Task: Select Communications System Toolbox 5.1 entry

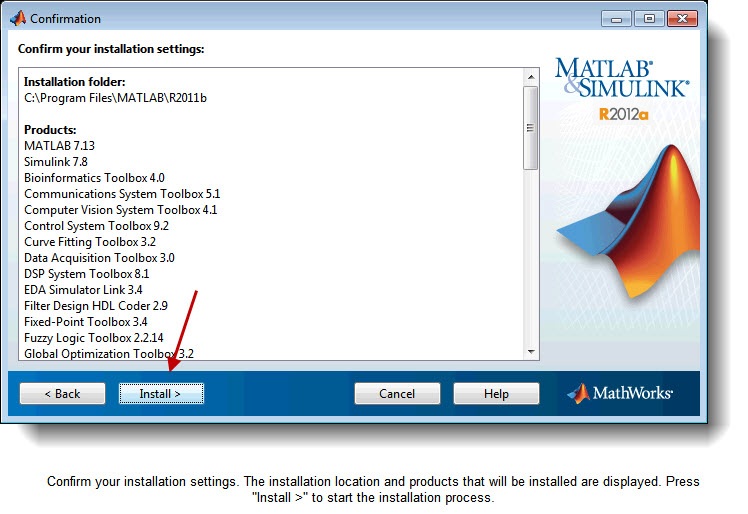Action: [122, 194]
